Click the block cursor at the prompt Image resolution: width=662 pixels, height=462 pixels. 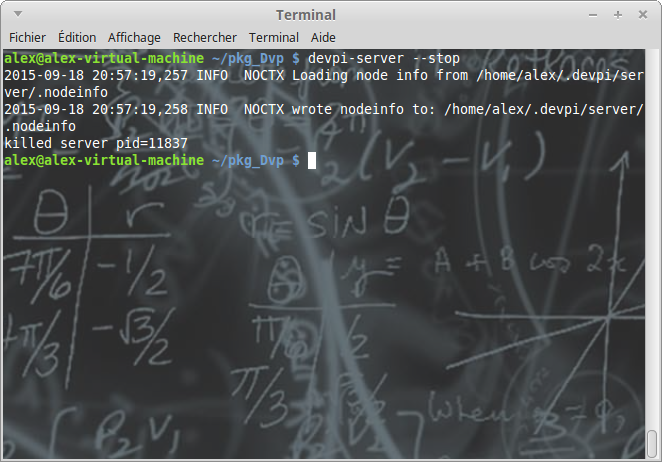pos(312,160)
